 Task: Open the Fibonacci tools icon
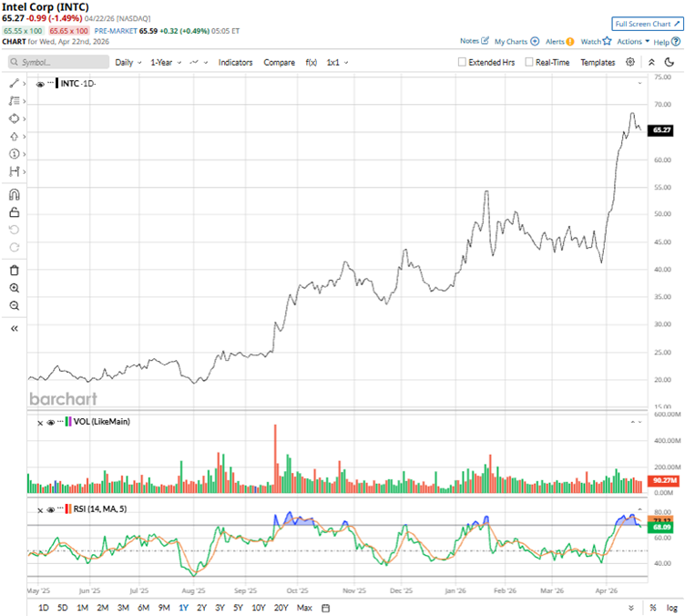coord(14,101)
